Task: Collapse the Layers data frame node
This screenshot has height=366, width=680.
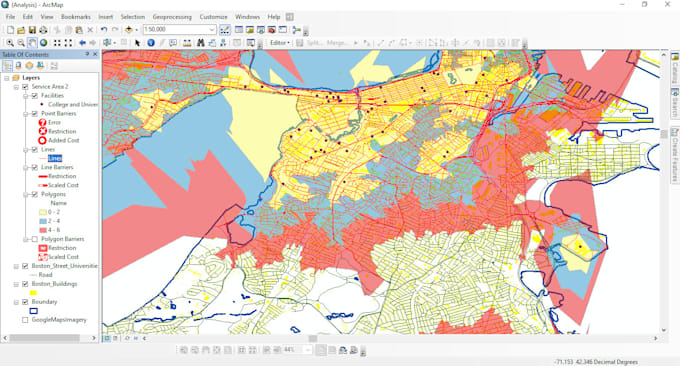Action: pos(7,78)
